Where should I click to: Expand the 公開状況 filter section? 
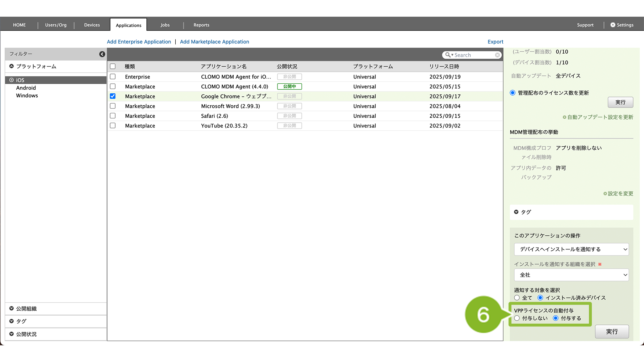coord(12,334)
